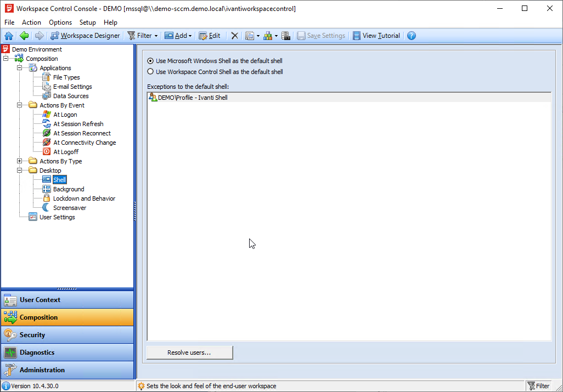Open the Add dropdown menu
563x392 pixels.
coord(178,36)
